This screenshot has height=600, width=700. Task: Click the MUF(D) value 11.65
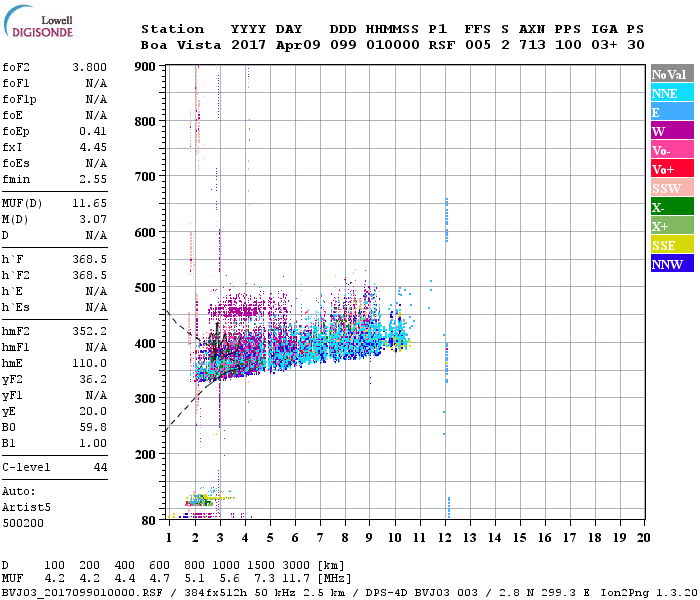tap(89, 203)
